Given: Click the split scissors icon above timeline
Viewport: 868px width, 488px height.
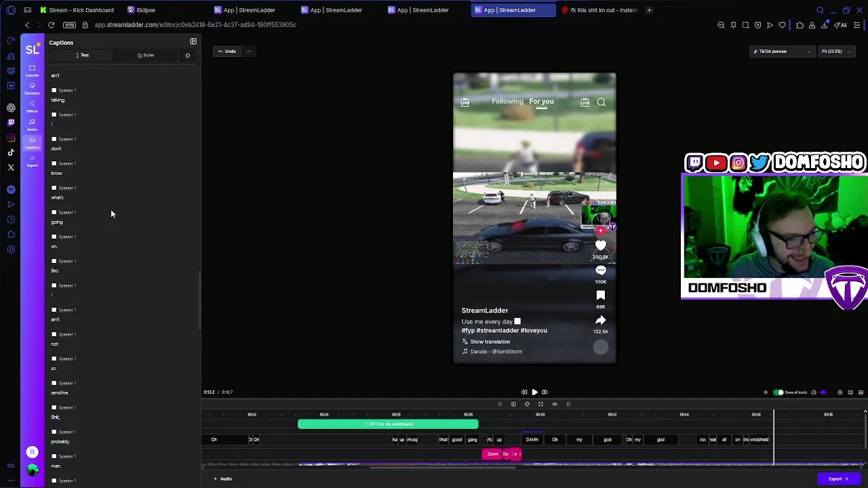Looking at the screenshot, I should point(500,404).
